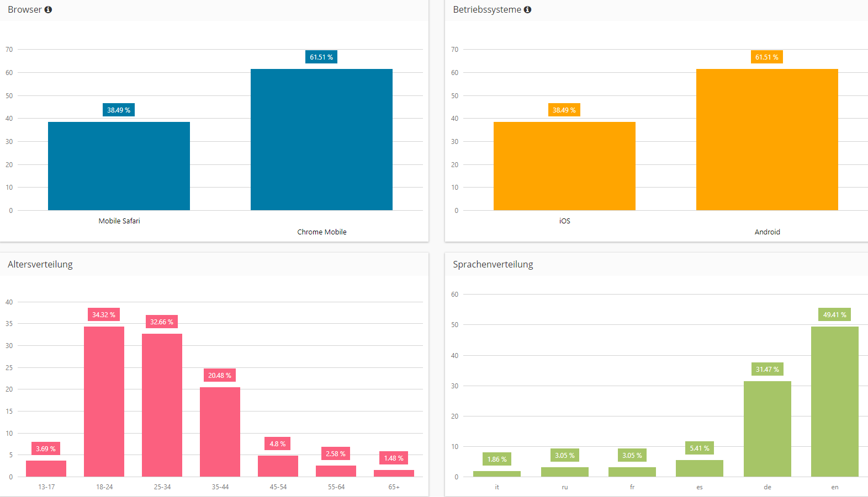Viewport: 868px width, 497px height.
Task: Click the 'ru' language bar
Action: 565,472
